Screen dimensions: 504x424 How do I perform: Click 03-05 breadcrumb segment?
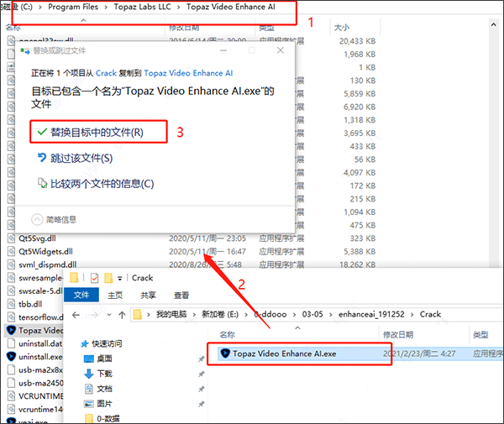[x=312, y=314]
